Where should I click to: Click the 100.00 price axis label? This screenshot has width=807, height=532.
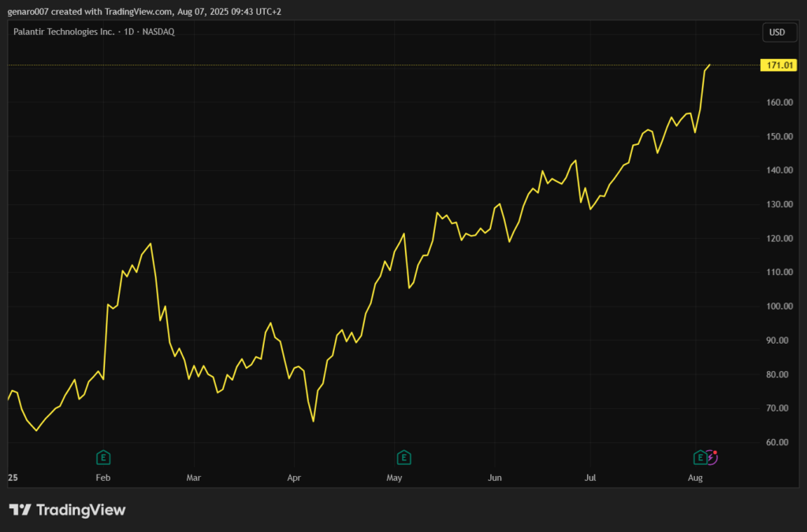tap(779, 307)
